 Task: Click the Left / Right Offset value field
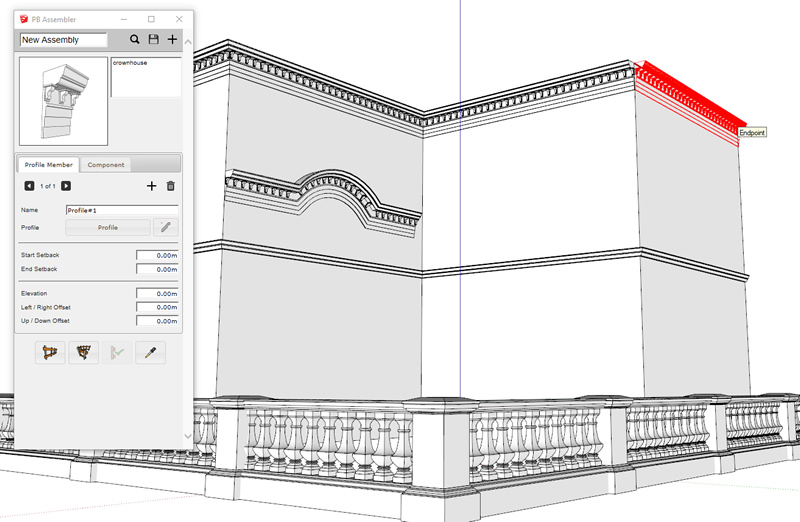(x=157, y=307)
